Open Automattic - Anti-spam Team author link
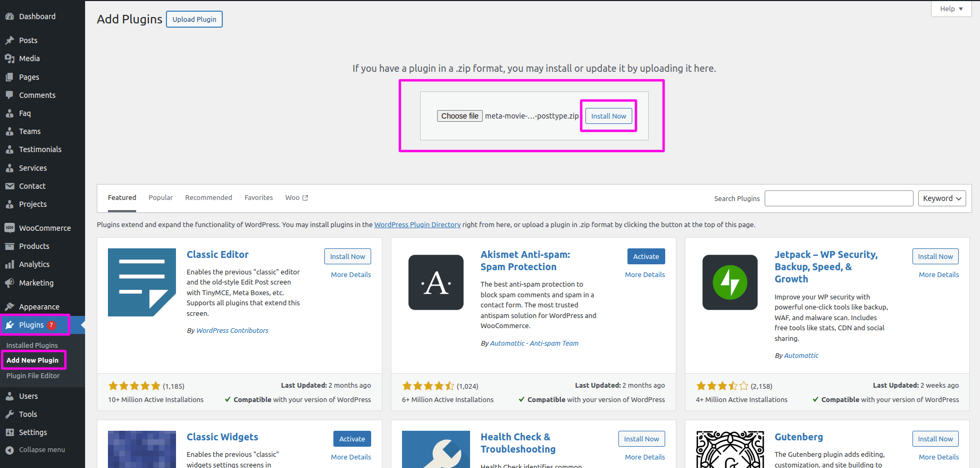 pyautogui.click(x=534, y=344)
